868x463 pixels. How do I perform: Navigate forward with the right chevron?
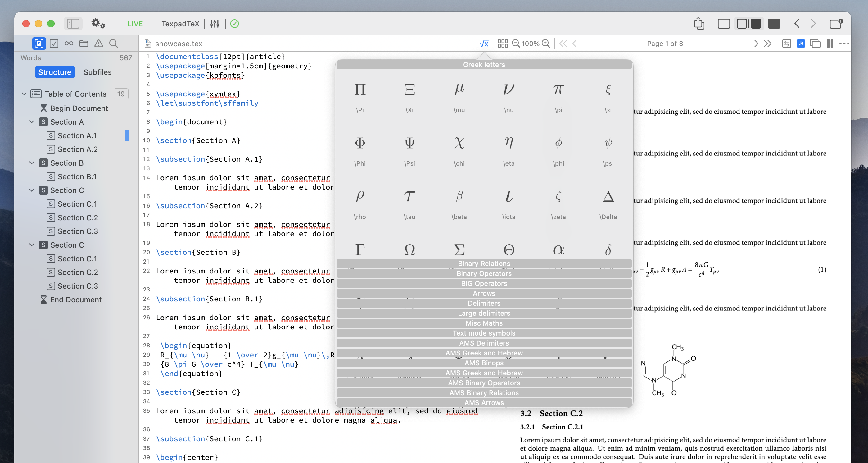pyautogui.click(x=813, y=24)
